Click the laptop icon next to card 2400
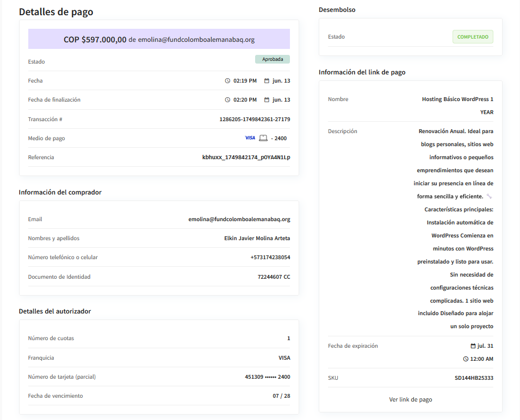Screen dimensions: 520x420 tap(263, 138)
